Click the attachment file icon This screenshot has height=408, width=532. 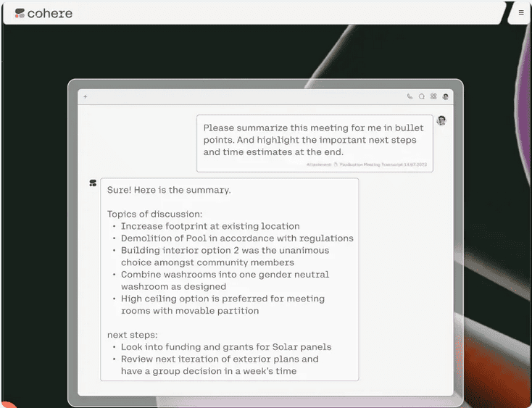coord(336,165)
